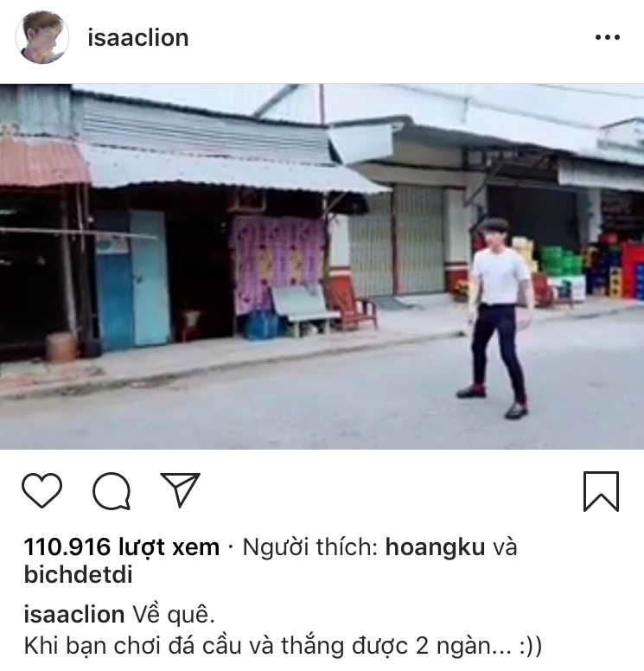View the 110.916 lượt xem count details
This screenshot has width=644, height=671.
(122, 547)
